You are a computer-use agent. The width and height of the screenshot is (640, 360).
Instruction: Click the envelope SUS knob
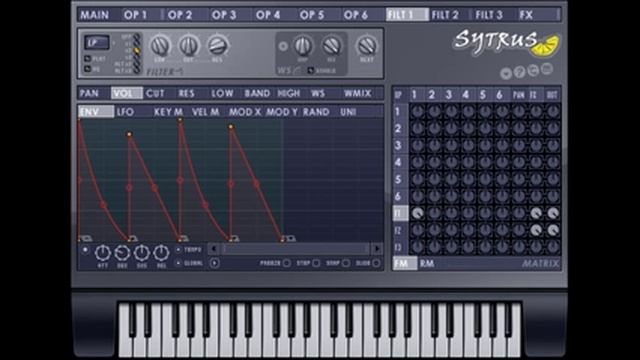tap(142, 253)
